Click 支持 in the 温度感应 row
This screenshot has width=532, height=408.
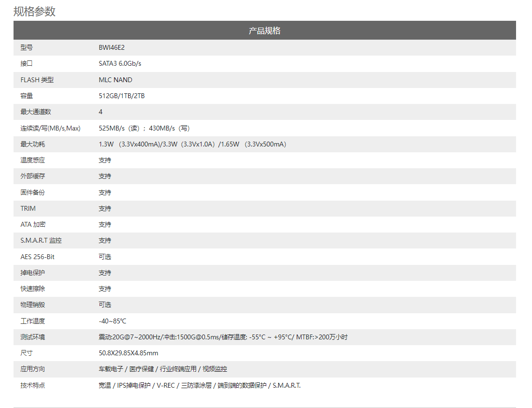click(x=105, y=160)
